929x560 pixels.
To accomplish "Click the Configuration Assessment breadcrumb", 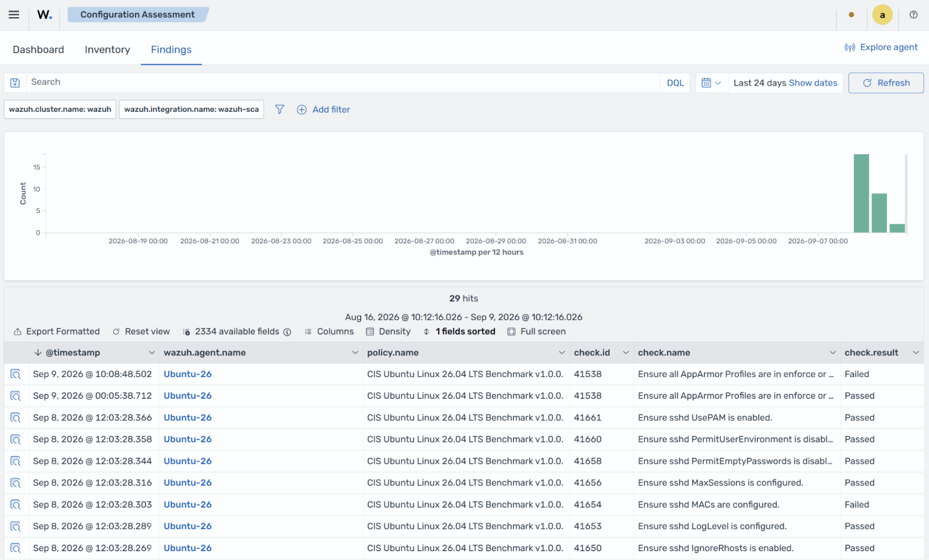I will coord(138,14).
